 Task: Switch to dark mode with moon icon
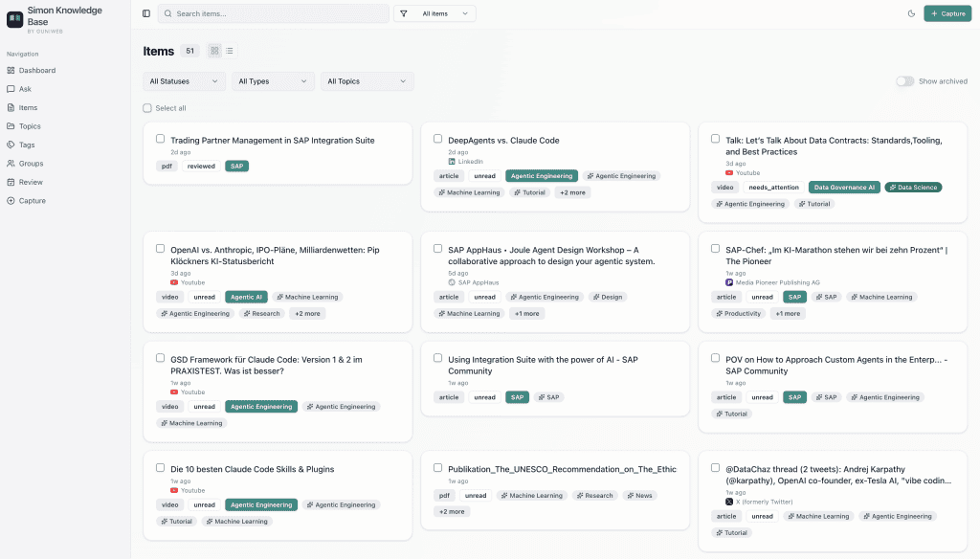(x=911, y=13)
